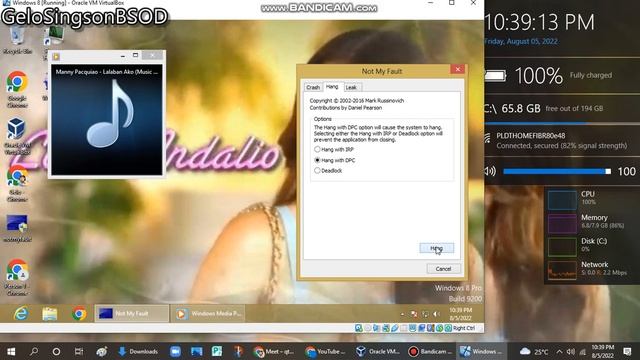Click the VirtualBox hard disk activity status icon

coord(358,328)
